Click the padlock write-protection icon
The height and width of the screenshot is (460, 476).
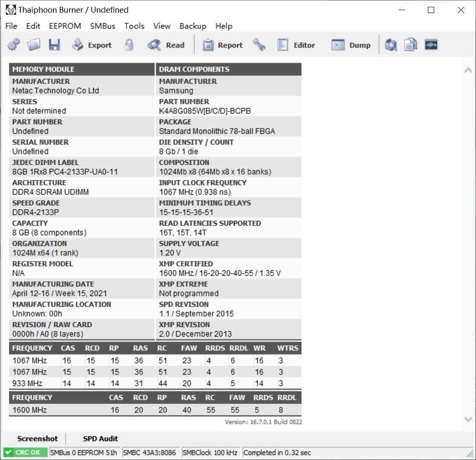pyautogui.click(x=129, y=45)
